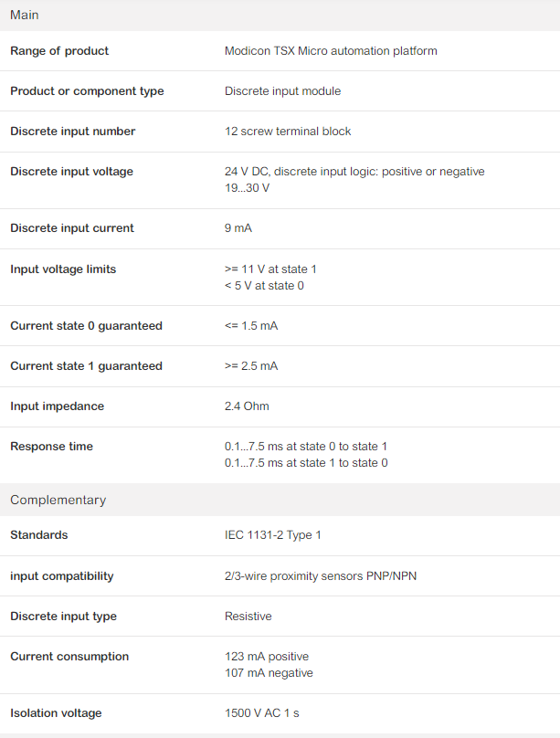Select Current state 1 guaranteed label
This screenshot has width=560, height=738.
(x=86, y=366)
